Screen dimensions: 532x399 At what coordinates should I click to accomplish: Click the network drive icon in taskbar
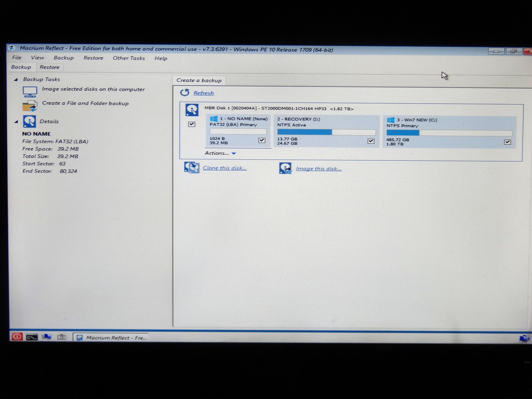[x=46, y=337]
